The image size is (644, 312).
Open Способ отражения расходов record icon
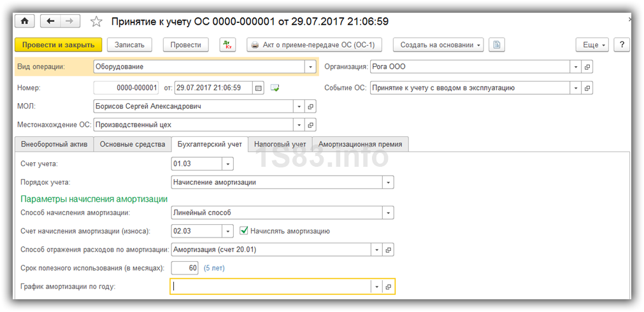coord(388,249)
